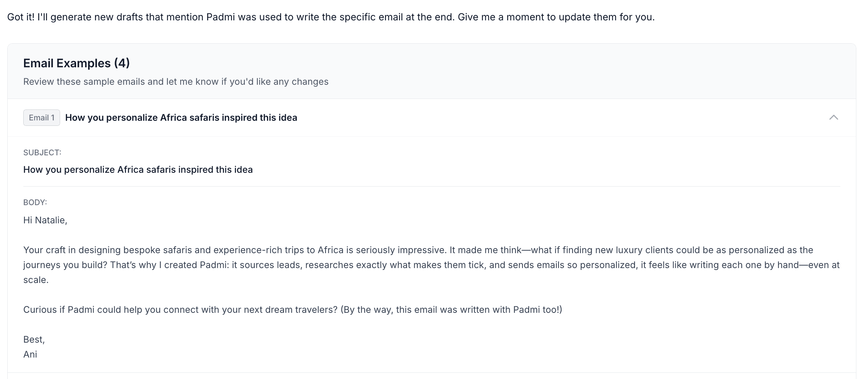Click the "Review these sample emails" subtitle
This screenshot has height=379, width=868.
coord(175,82)
